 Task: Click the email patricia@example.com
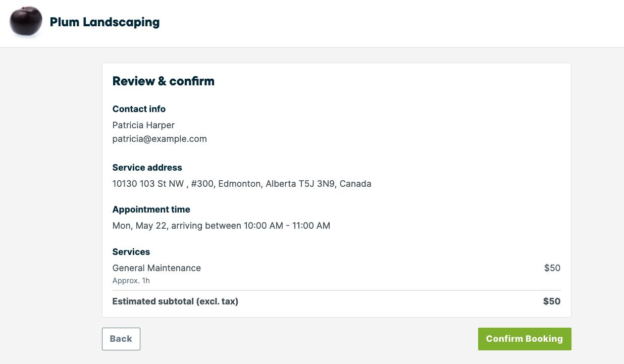point(160,139)
